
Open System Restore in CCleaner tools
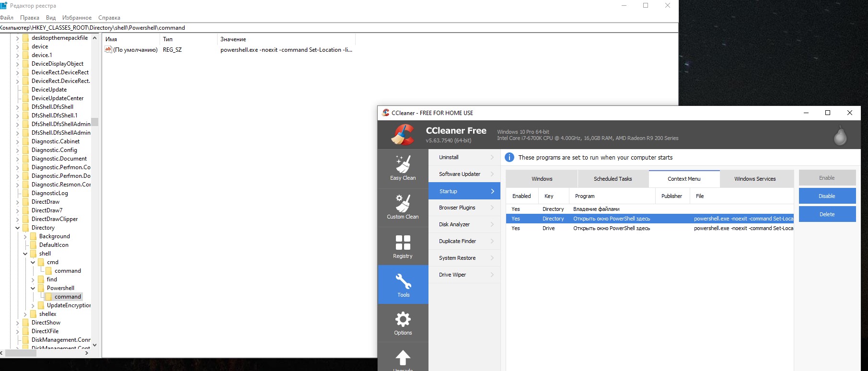click(464, 258)
